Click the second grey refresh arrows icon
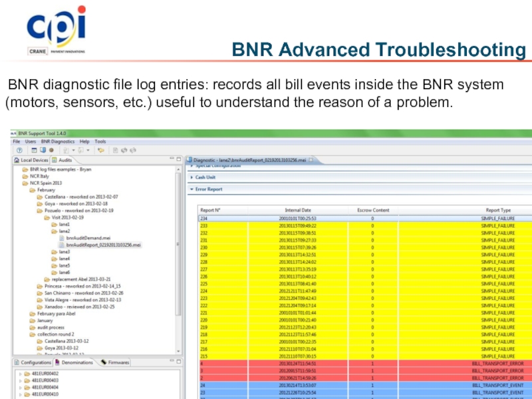The height and width of the screenshot is (399, 532). click(133, 150)
